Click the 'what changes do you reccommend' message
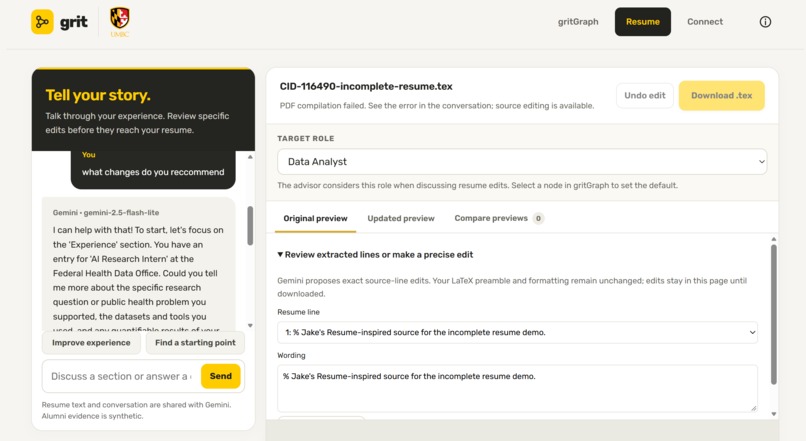 (153, 172)
